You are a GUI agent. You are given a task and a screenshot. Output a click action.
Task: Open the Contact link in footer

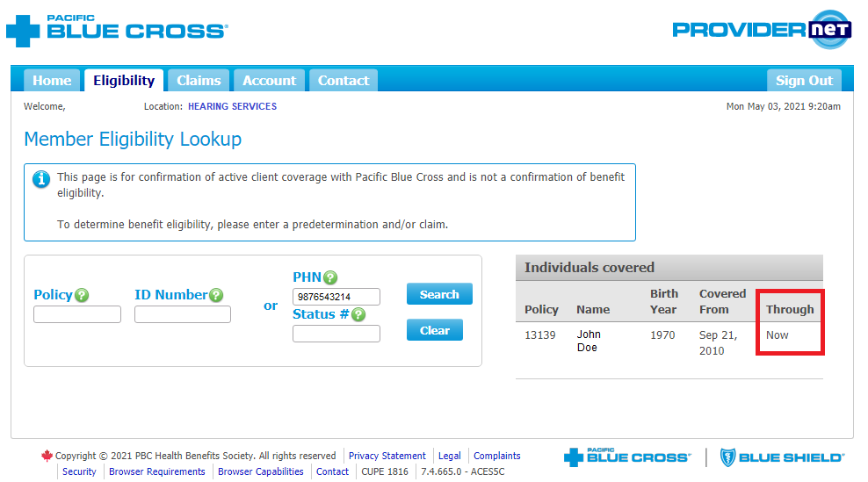pos(332,471)
